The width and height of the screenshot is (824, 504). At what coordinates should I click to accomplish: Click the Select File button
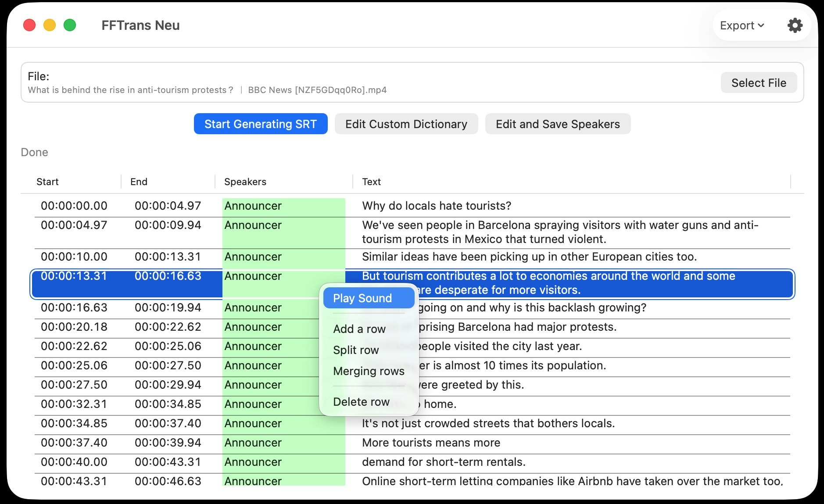759,82
